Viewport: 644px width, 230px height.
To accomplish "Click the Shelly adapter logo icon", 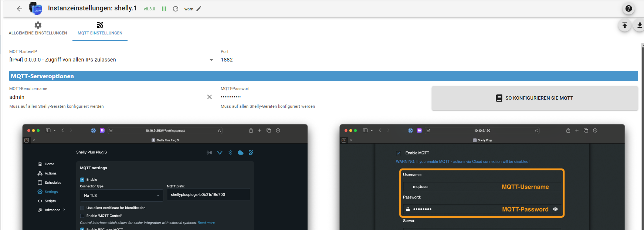I will pyautogui.click(x=35, y=9).
